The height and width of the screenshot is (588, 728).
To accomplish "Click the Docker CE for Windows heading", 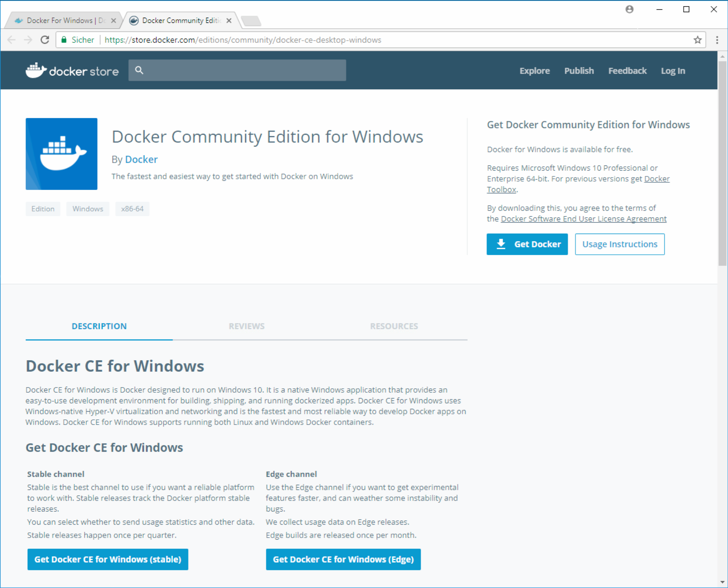I will 115,366.
